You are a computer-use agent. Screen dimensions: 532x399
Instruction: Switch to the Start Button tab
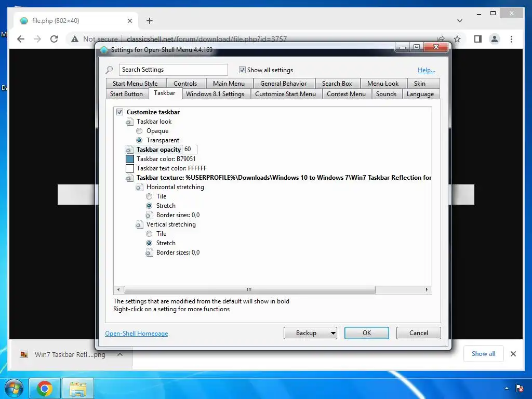(x=126, y=94)
